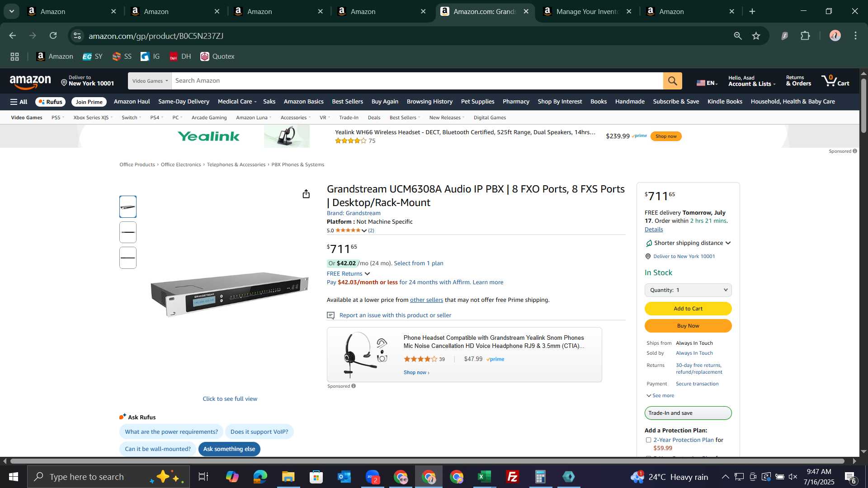
Task: Open Browsing History in the nav bar
Action: pos(429,102)
